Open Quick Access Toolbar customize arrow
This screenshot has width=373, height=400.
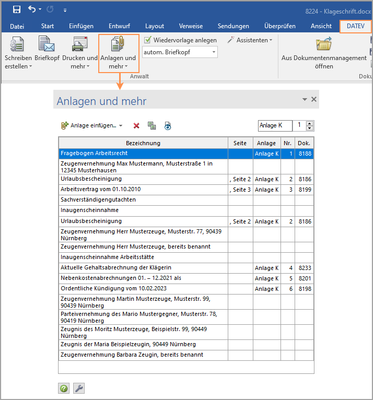(65, 10)
